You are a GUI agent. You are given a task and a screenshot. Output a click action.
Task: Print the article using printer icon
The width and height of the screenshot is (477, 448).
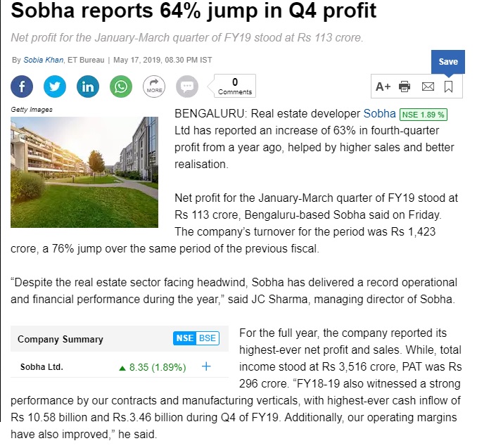point(405,87)
